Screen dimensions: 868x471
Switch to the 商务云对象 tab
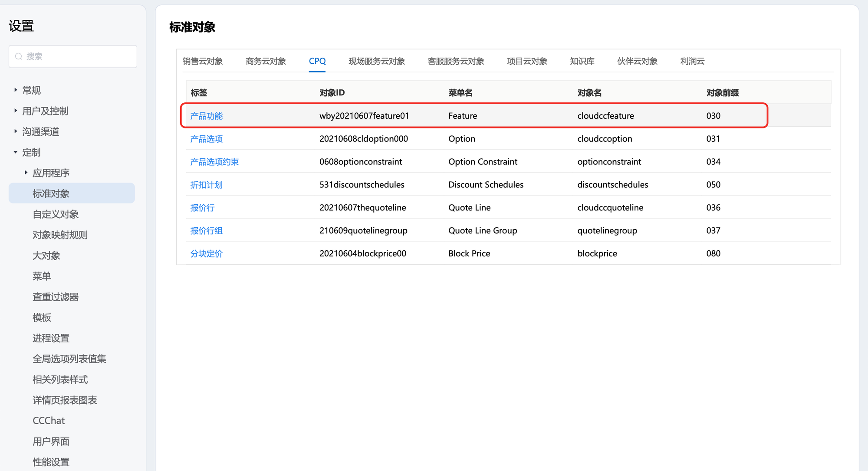(266, 61)
